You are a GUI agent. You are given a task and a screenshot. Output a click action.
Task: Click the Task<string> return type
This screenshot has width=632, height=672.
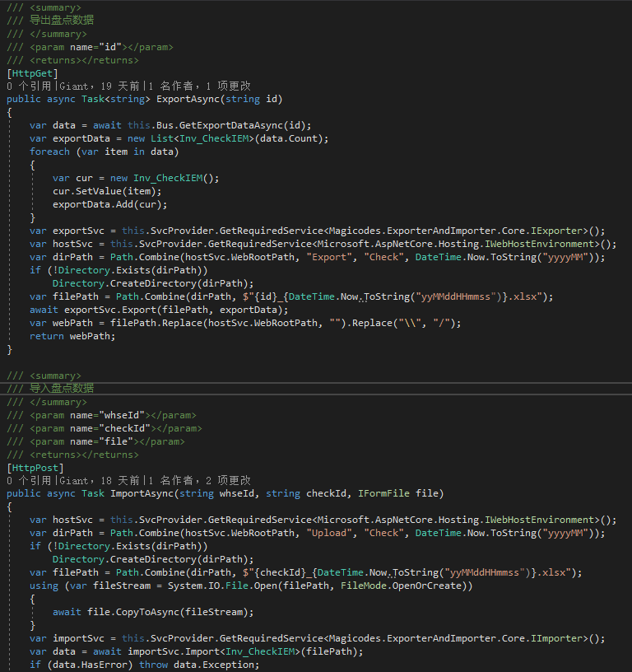(x=115, y=99)
